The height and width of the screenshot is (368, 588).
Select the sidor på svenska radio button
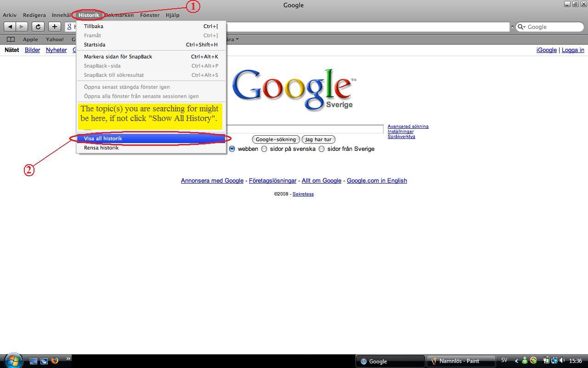point(264,149)
